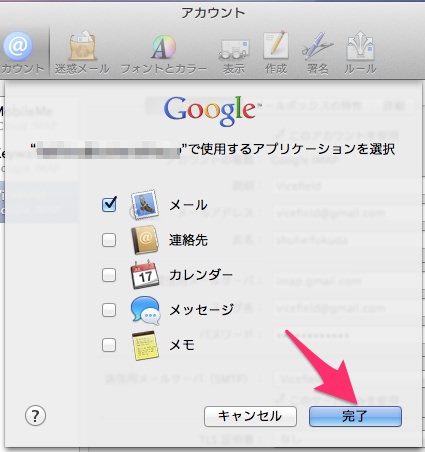Open the 迷惑メール junk mail tab
Viewport: 425px width, 452px height.
tap(82, 53)
